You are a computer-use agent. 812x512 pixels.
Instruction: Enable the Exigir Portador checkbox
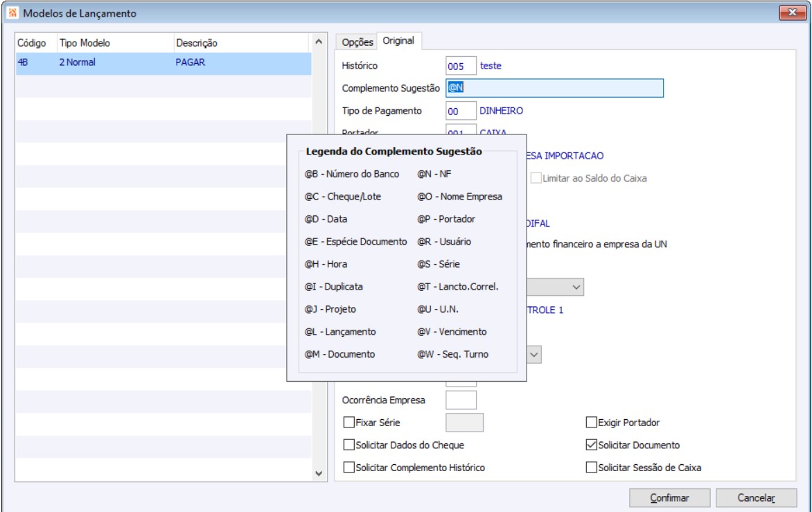[x=592, y=423]
